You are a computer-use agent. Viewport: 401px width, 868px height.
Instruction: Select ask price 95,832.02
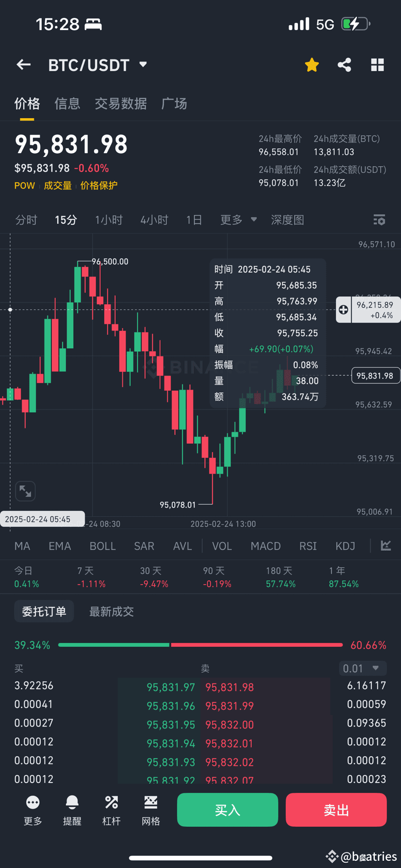coord(230,762)
